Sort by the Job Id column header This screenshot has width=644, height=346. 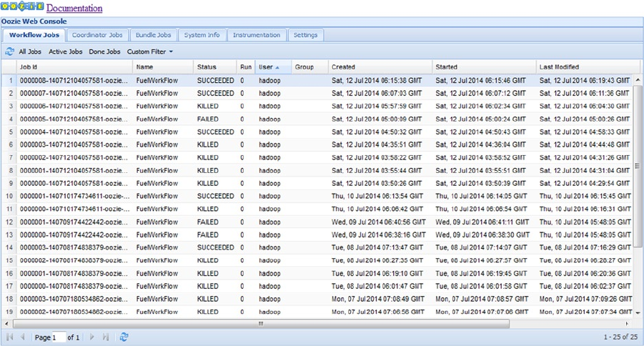pyautogui.click(x=74, y=67)
